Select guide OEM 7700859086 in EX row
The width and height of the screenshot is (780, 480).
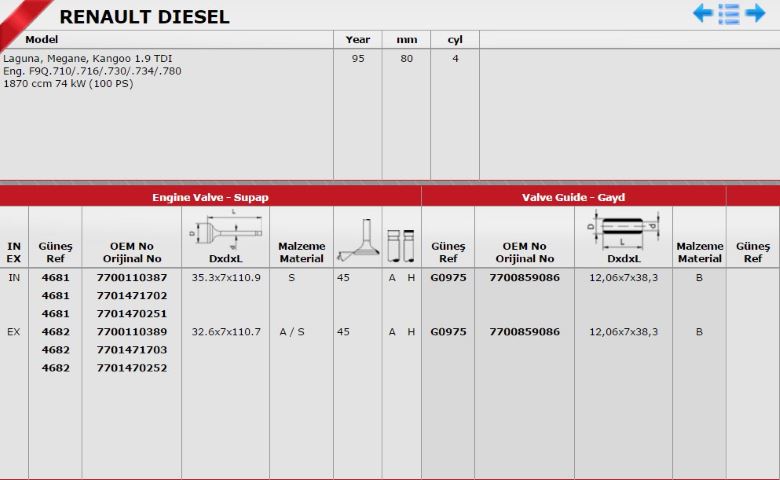pos(524,331)
